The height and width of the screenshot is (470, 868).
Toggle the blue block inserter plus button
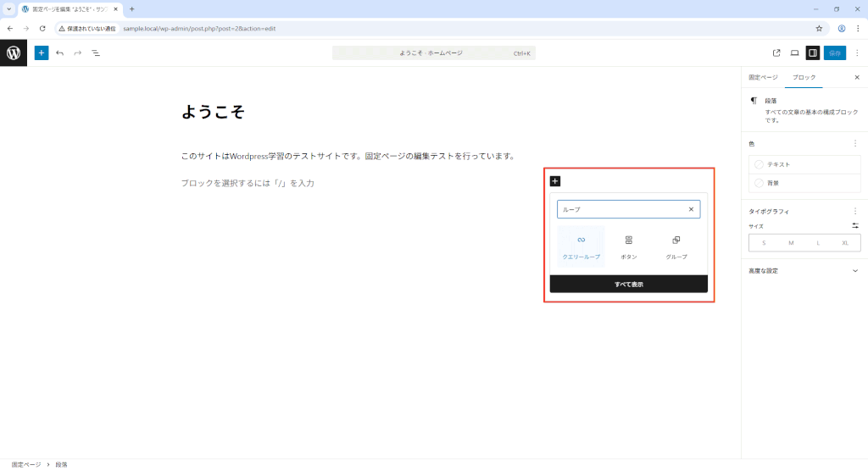(42, 53)
